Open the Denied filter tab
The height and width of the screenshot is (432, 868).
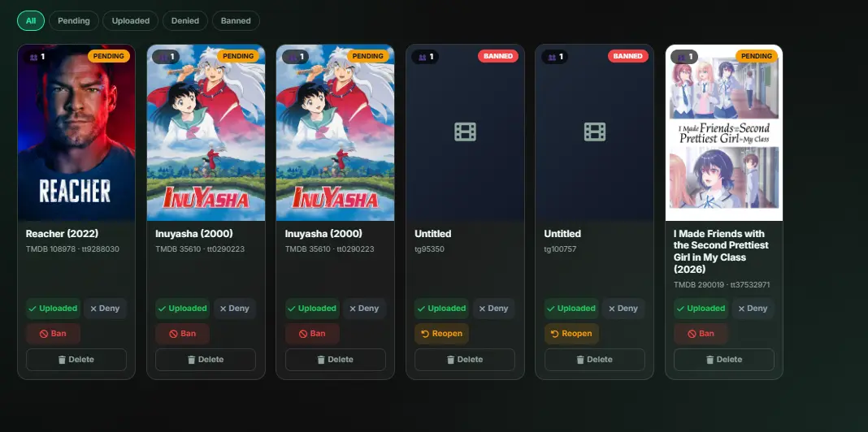click(184, 20)
